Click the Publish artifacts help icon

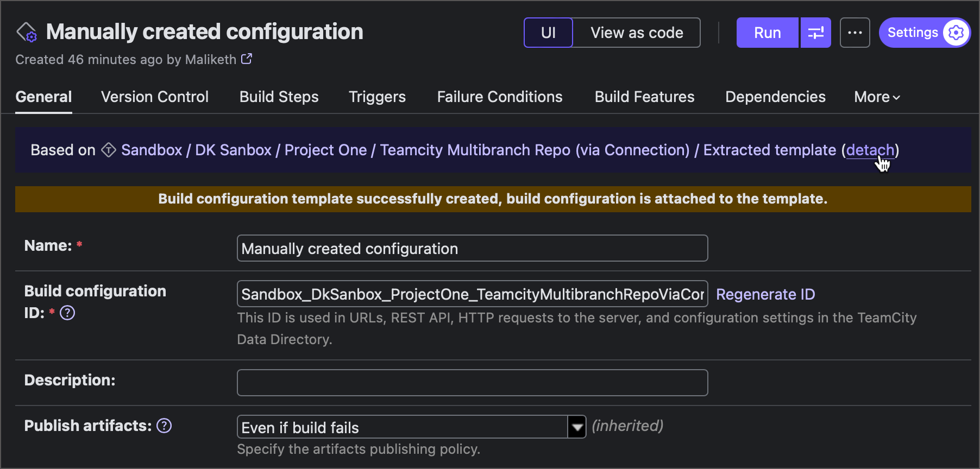(x=164, y=426)
